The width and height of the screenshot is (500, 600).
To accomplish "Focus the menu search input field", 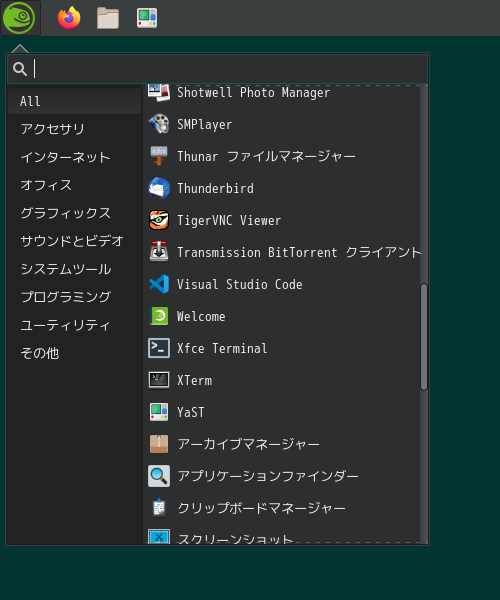I will coord(217,69).
